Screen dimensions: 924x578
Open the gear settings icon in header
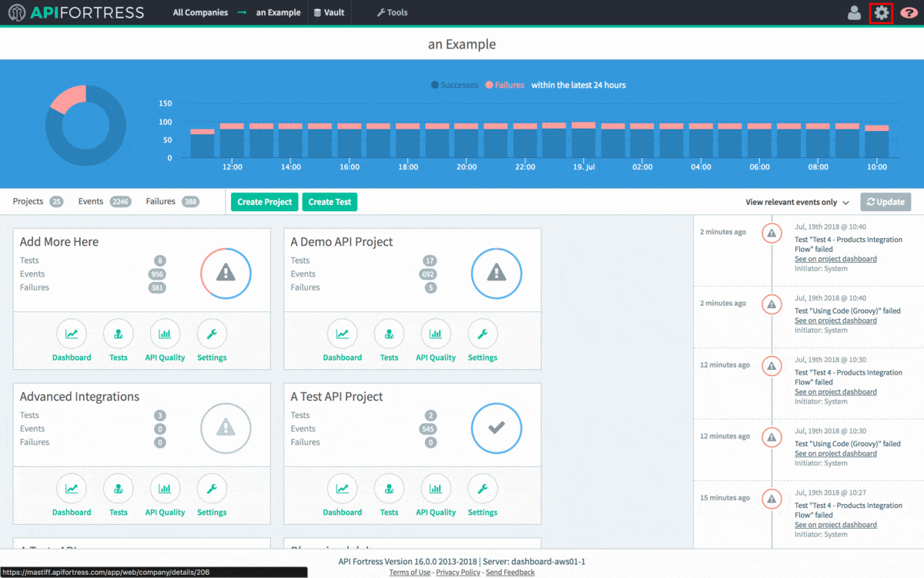[881, 13]
